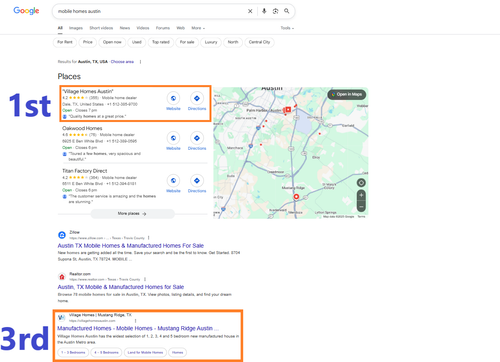The width and height of the screenshot is (500, 362).
Task: Click the Realtor.com favicon icon
Action: coord(62,277)
